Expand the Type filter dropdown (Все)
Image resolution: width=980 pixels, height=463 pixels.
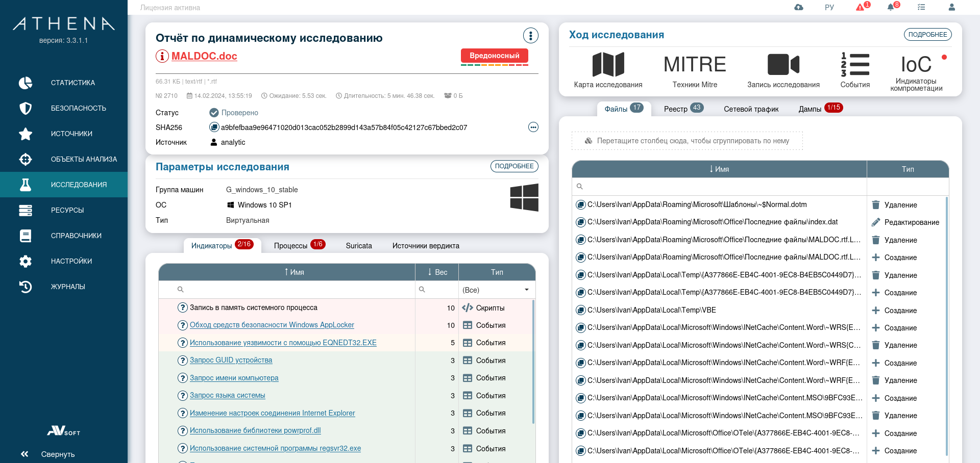click(526, 290)
